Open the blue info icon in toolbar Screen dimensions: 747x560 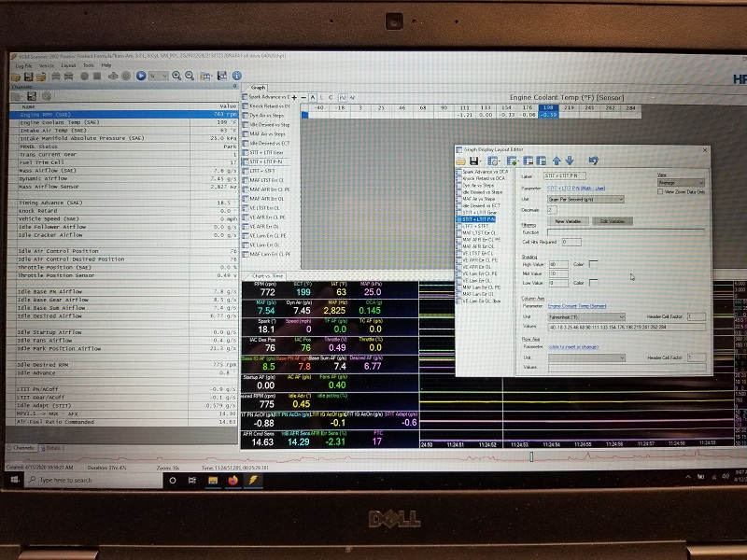coord(237,76)
